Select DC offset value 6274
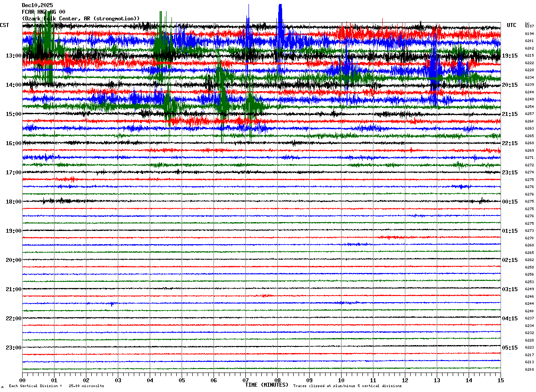Image resolution: width=536 pixels, height=392 pixels. tap(529, 172)
